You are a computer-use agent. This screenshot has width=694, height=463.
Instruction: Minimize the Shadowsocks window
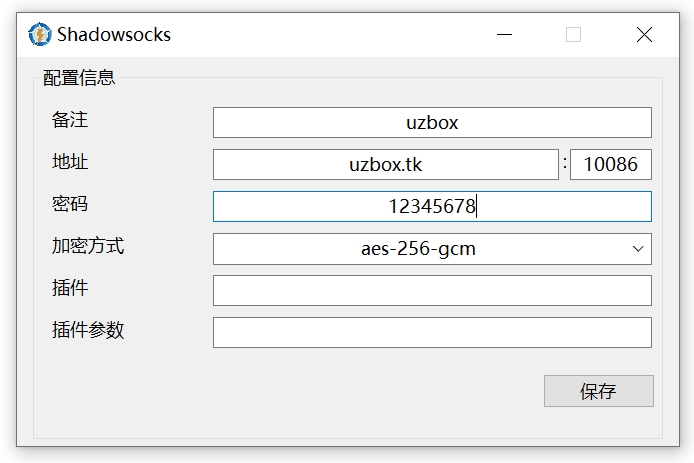507,35
